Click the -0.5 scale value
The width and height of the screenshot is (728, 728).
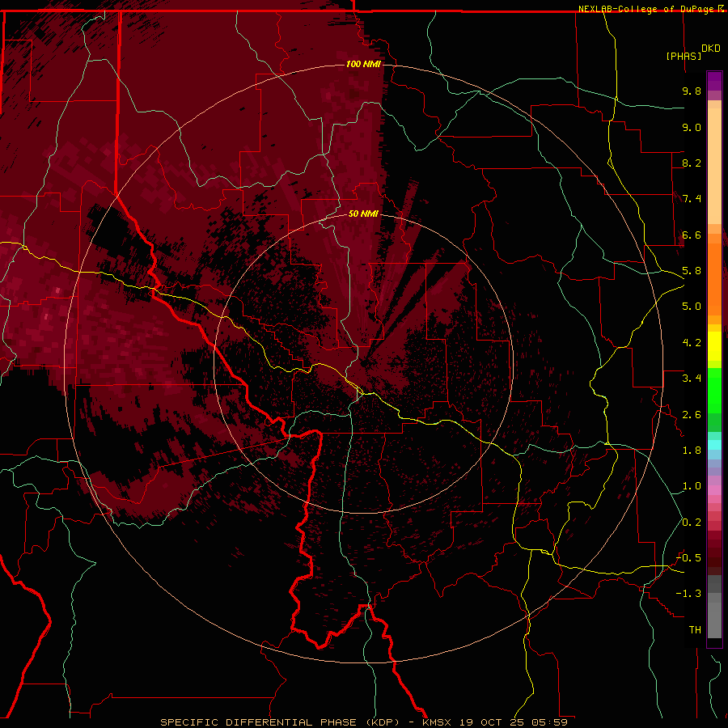click(689, 558)
